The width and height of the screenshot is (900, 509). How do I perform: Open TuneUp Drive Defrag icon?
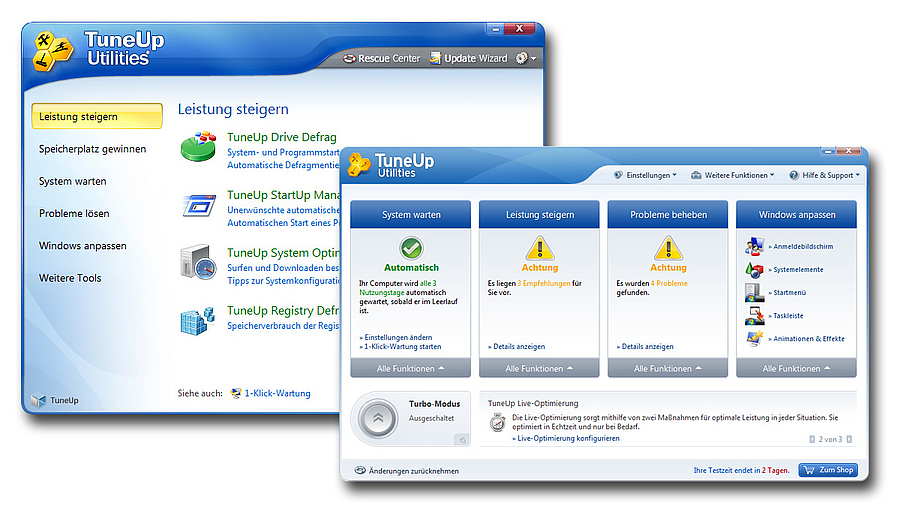click(x=198, y=147)
